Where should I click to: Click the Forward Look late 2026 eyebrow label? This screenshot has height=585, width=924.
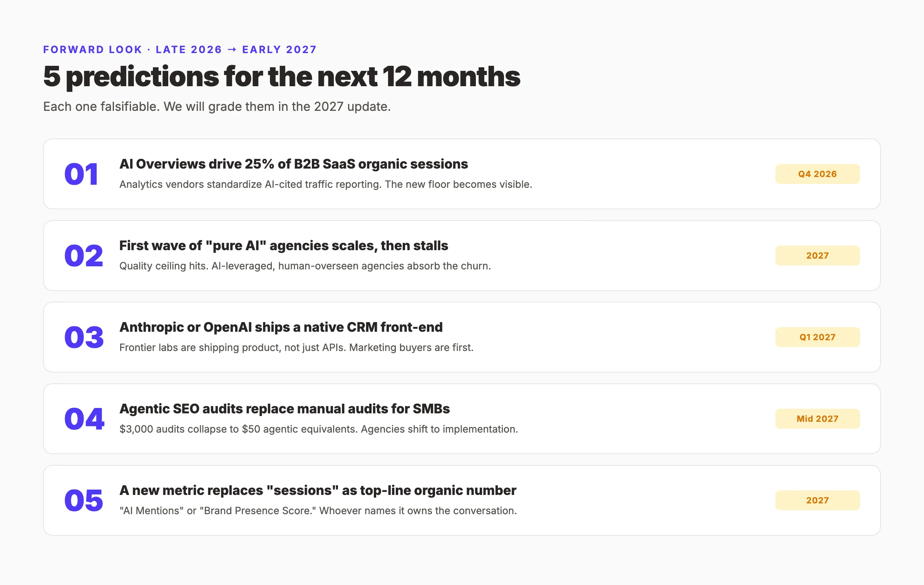pyautogui.click(x=180, y=50)
